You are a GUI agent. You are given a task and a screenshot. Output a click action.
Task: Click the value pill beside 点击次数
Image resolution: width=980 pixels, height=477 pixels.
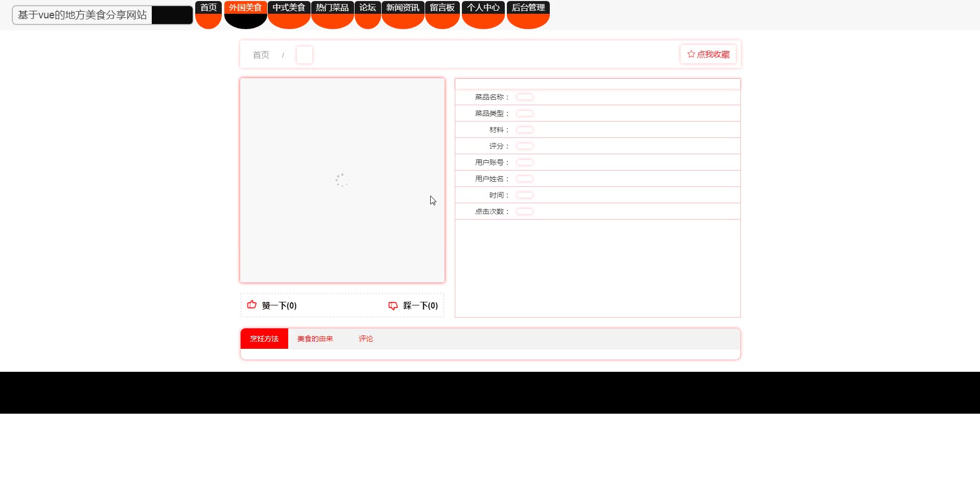point(525,211)
